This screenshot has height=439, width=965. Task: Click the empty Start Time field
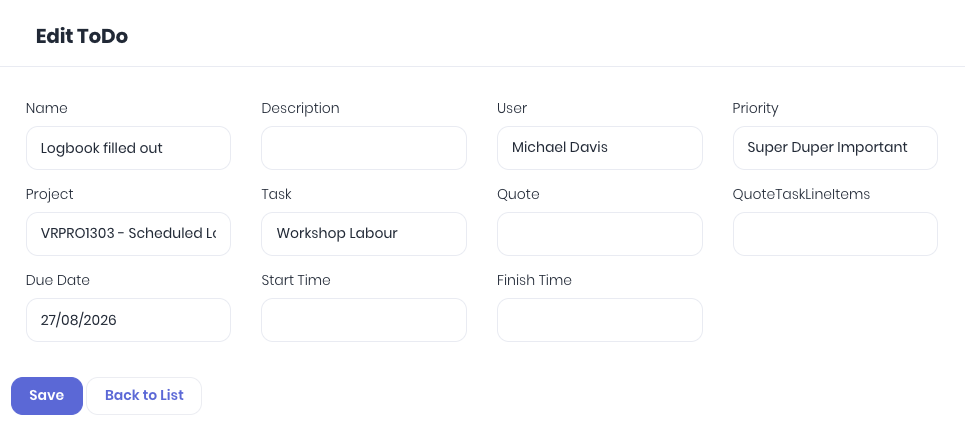click(x=364, y=320)
